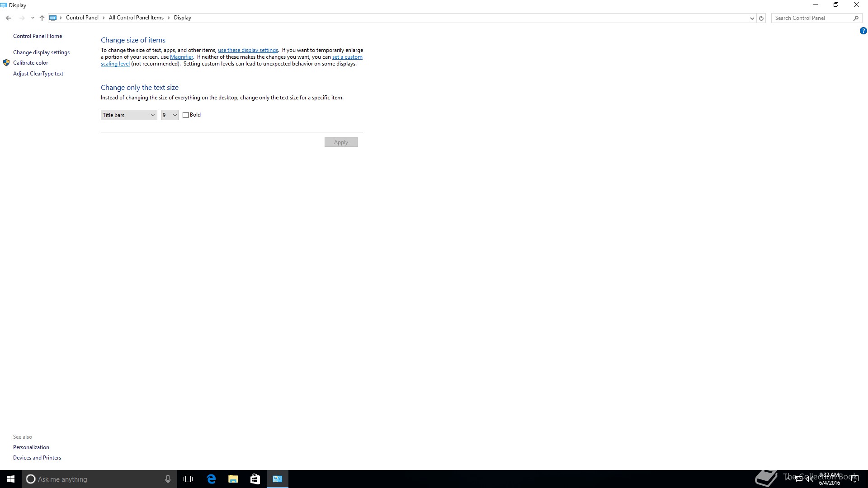Enable the Bold checkbox
Image resolution: width=868 pixels, height=488 pixels.
coord(185,115)
